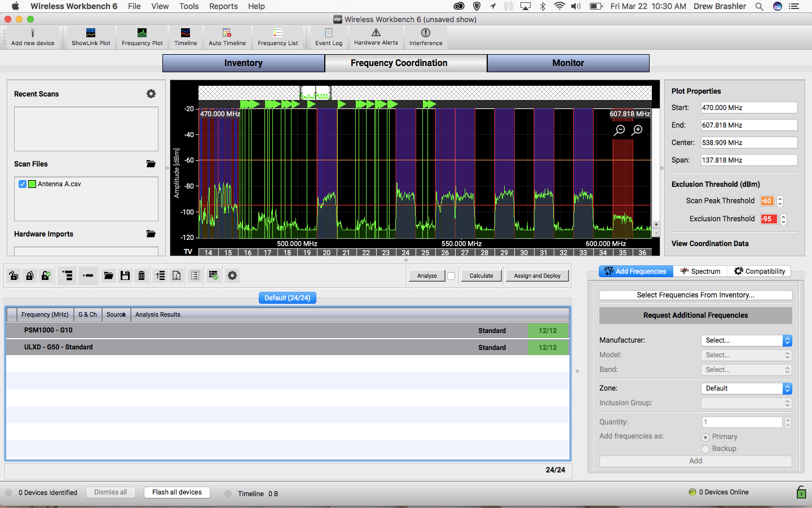Viewport: 812px width, 508px height.
Task: Click the unlock frequencies icon
Action: [x=14, y=275]
